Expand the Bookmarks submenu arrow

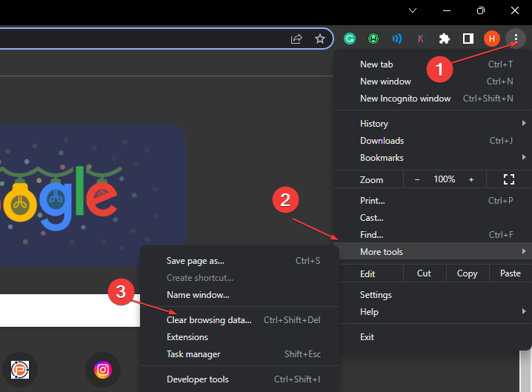[x=524, y=157]
